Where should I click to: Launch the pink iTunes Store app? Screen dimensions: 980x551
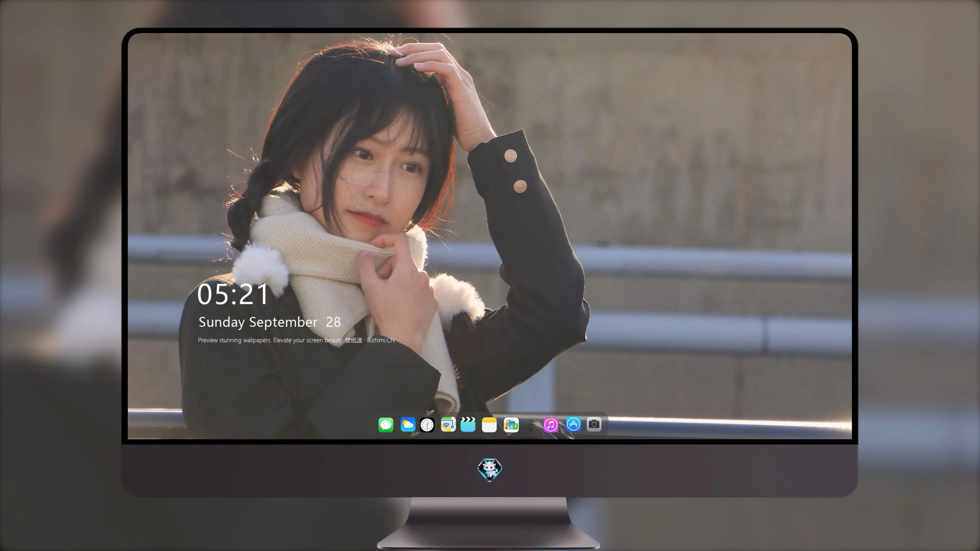550,425
